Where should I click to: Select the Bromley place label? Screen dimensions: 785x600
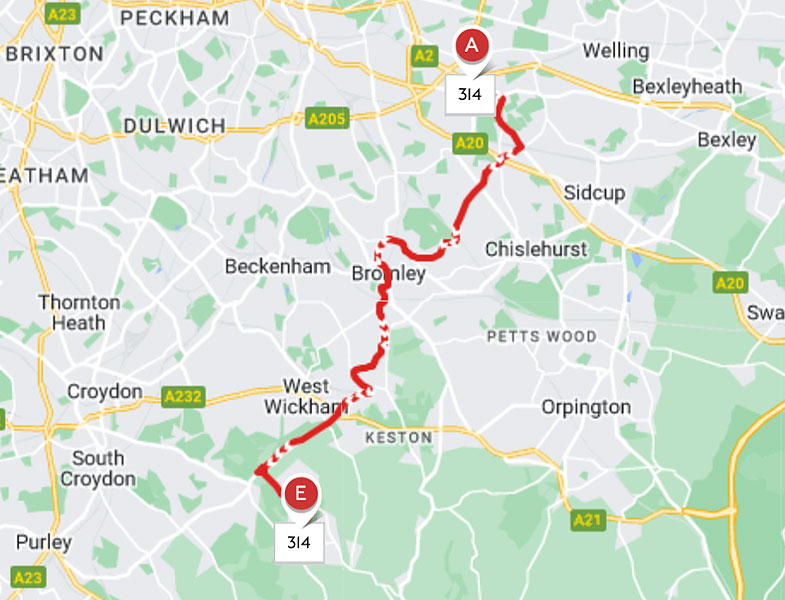388,273
